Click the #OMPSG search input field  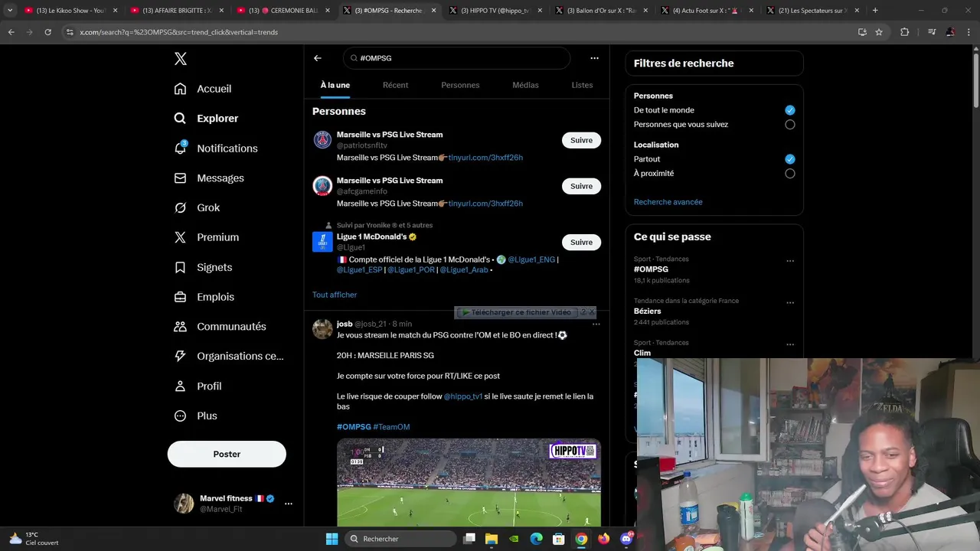pyautogui.click(x=456, y=58)
